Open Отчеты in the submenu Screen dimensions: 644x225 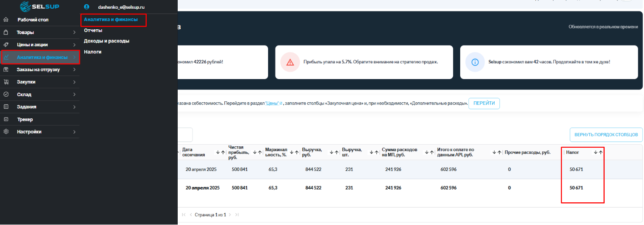(93, 30)
